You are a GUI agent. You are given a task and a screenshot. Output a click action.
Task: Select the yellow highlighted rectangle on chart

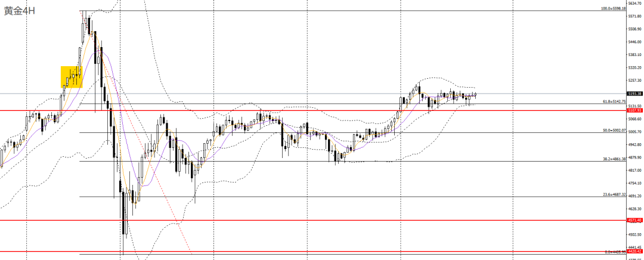pos(72,77)
